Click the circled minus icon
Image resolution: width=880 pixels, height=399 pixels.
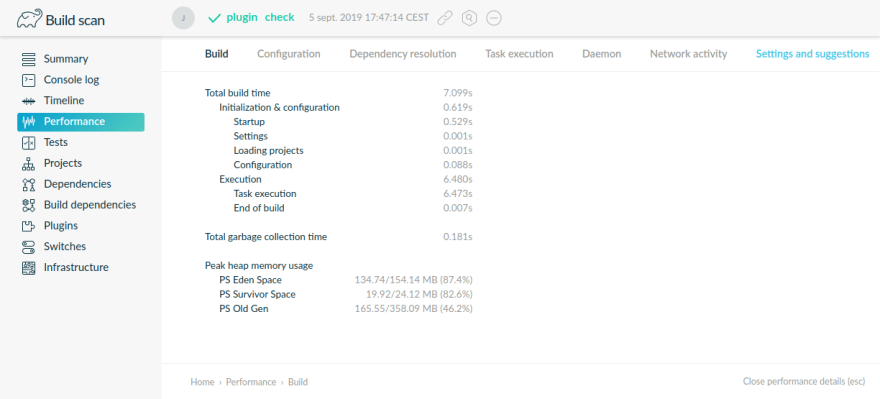click(x=494, y=18)
